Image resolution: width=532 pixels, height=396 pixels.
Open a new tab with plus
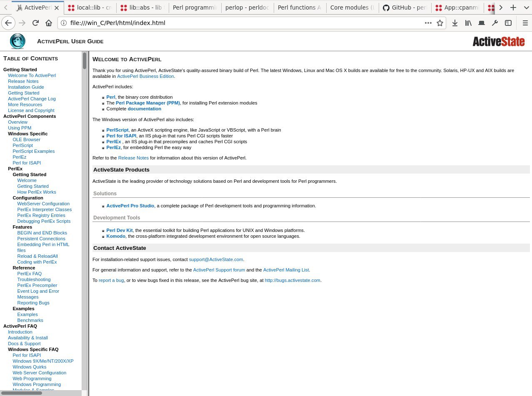tap(513, 7)
